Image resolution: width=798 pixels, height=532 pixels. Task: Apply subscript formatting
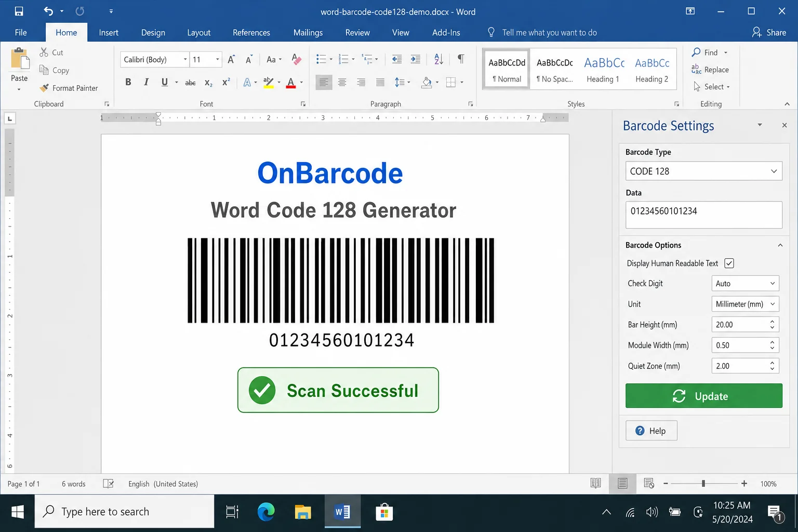coord(208,82)
